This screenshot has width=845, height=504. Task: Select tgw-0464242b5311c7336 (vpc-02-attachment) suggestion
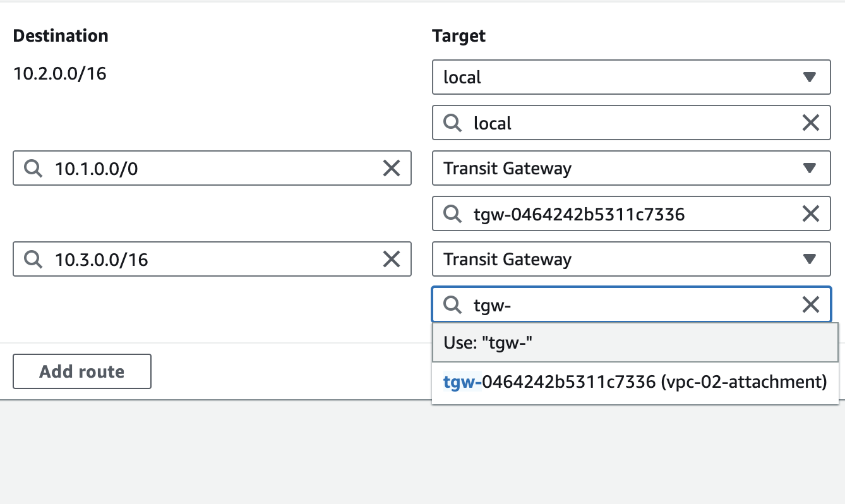635,382
